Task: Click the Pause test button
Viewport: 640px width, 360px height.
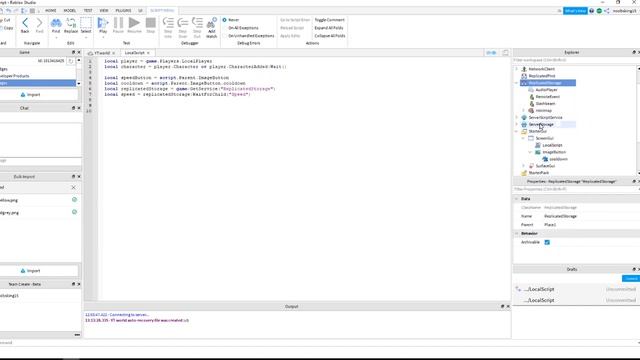Action: pyautogui.click(x=118, y=25)
